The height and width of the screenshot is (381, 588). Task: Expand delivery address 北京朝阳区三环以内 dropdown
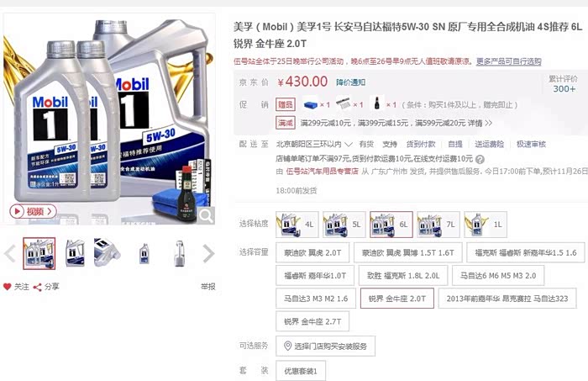click(314, 144)
